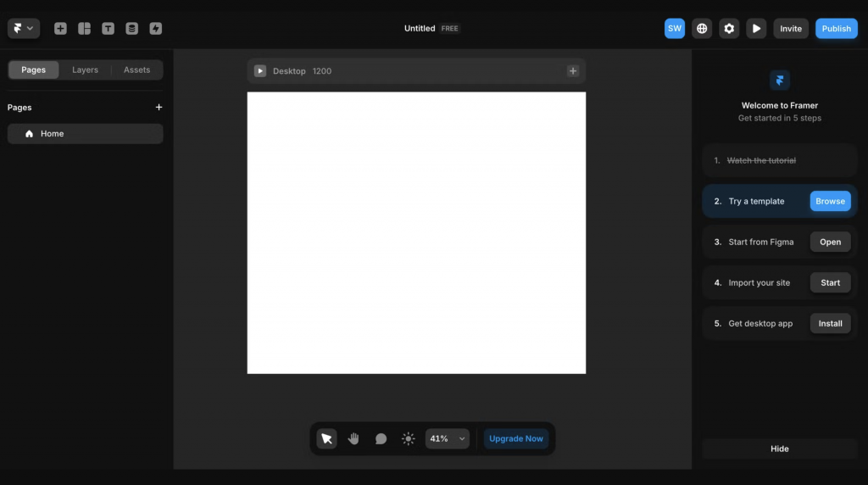Switch to the Pages tab
Viewport: 868px width, 485px height.
pos(33,70)
